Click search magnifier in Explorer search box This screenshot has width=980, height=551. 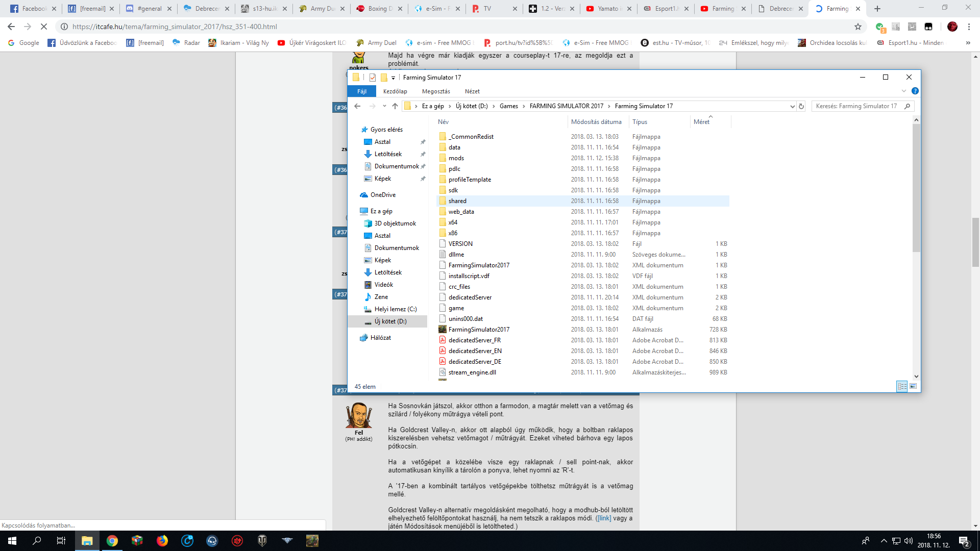click(907, 106)
